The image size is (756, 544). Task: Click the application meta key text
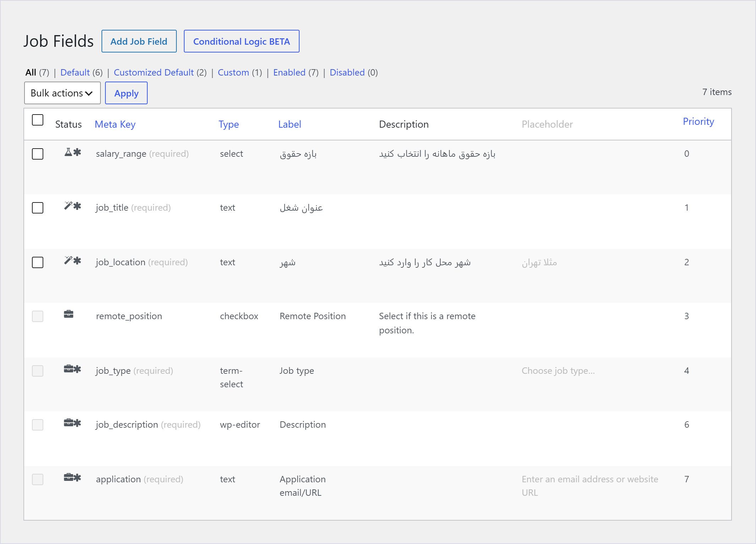pos(118,479)
